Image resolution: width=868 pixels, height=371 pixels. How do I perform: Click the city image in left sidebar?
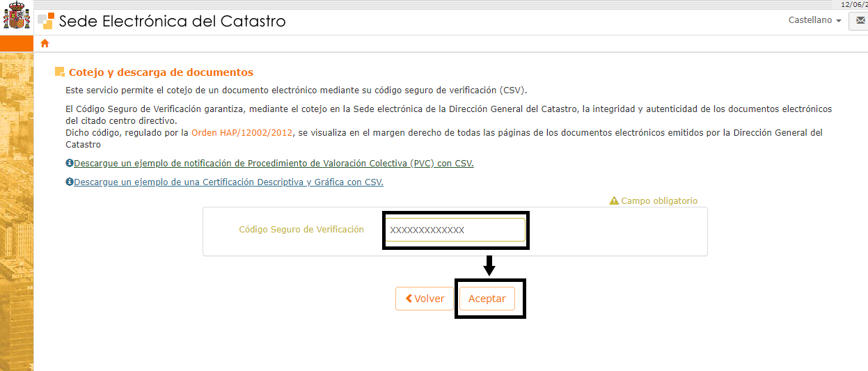point(17,209)
